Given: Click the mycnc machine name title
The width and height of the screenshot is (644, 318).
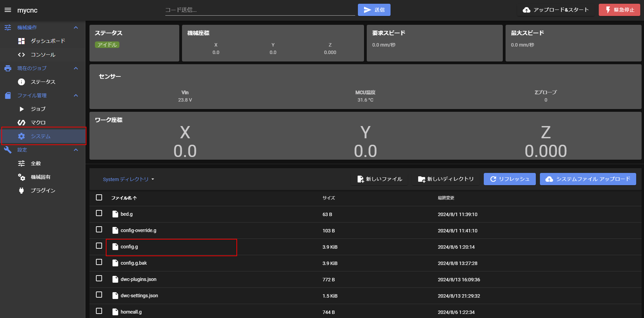Looking at the screenshot, I should (x=27, y=10).
